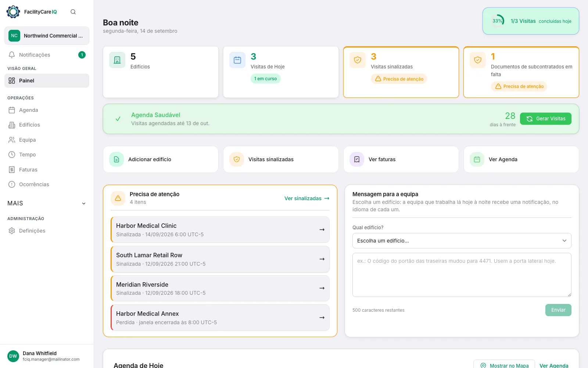Click the Visitas sinalizadas quick action card
588x368 pixels.
(x=281, y=159)
